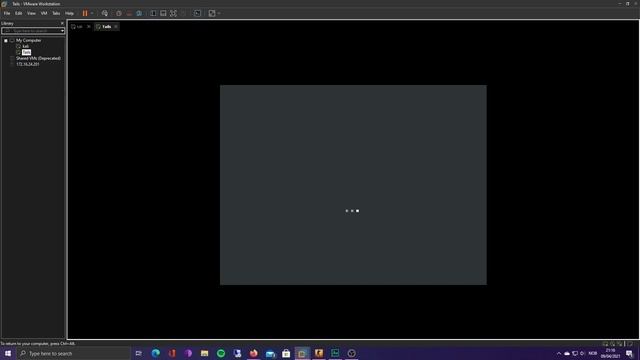Click the OneDrive cloud tray icon
Image resolution: width=640 pixels, height=360 pixels.
point(567,353)
